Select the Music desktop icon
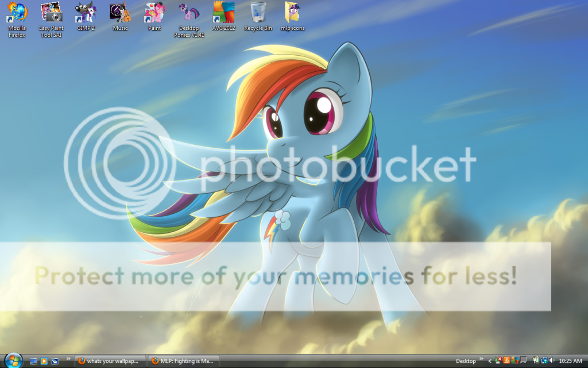Screen dimensions: 588x368 pyautogui.click(x=121, y=17)
